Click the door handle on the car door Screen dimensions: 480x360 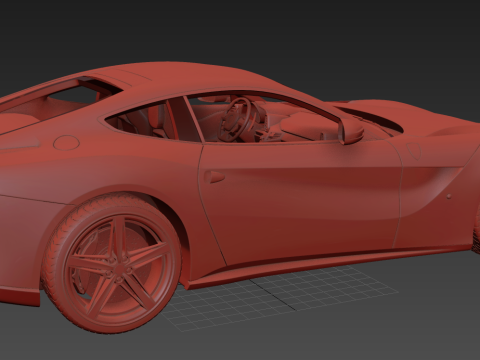[214, 177]
